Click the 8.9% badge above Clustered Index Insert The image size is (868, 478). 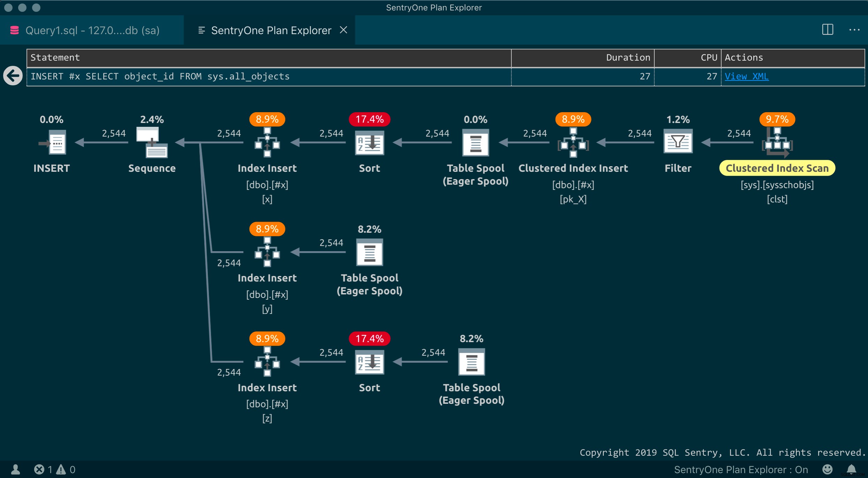(x=573, y=119)
